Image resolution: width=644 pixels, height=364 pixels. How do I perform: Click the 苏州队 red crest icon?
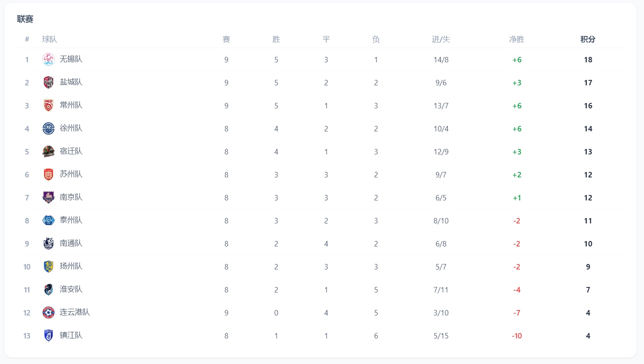[49, 174]
